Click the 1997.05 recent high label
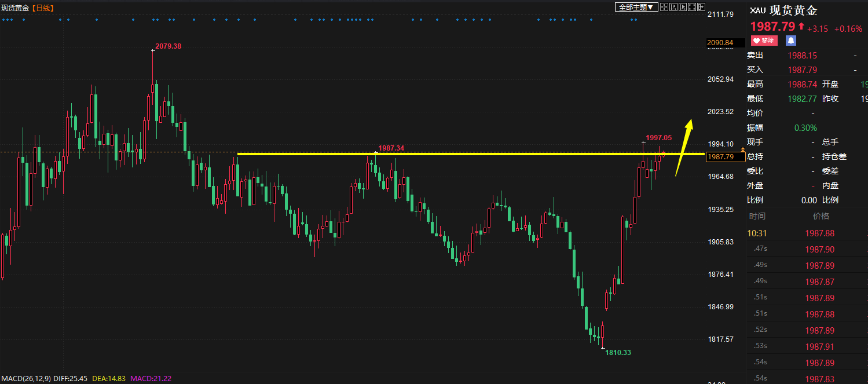868x384 pixels. click(659, 137)
